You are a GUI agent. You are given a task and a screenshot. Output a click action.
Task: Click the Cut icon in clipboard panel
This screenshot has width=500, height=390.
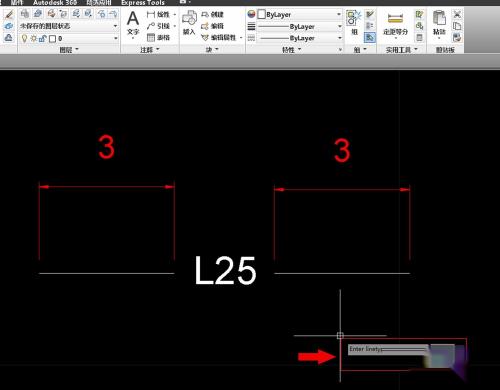(x=457, y=14)
